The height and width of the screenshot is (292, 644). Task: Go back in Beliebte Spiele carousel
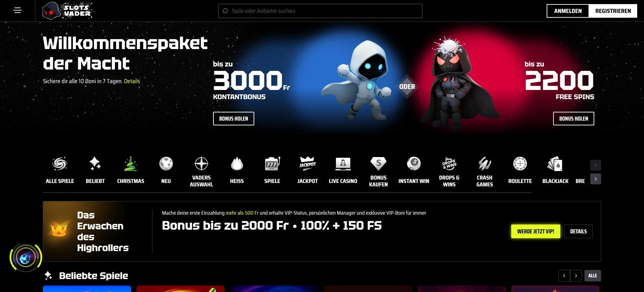point(564,276)
